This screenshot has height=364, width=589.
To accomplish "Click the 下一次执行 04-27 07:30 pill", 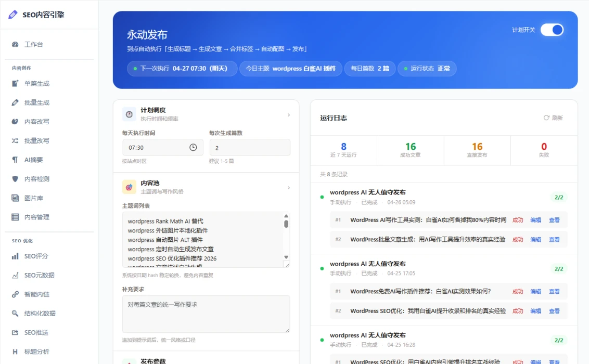I will tap(182, 69).
